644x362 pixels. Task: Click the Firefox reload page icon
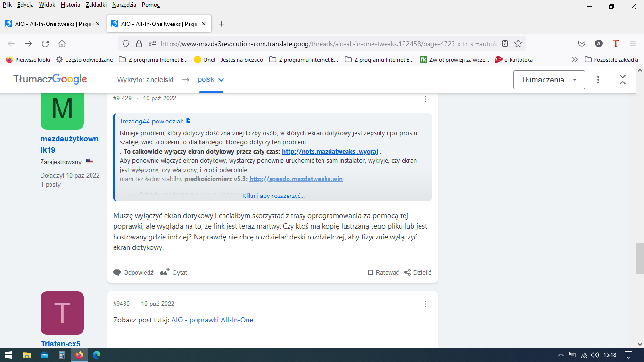(45, 43)
